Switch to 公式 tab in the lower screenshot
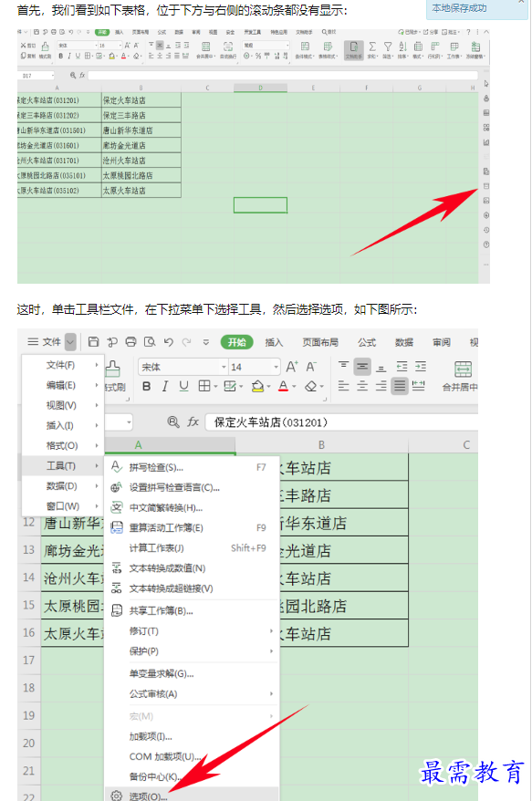The width and height of the screenshot is (532, 801). [x=367, y=342]
